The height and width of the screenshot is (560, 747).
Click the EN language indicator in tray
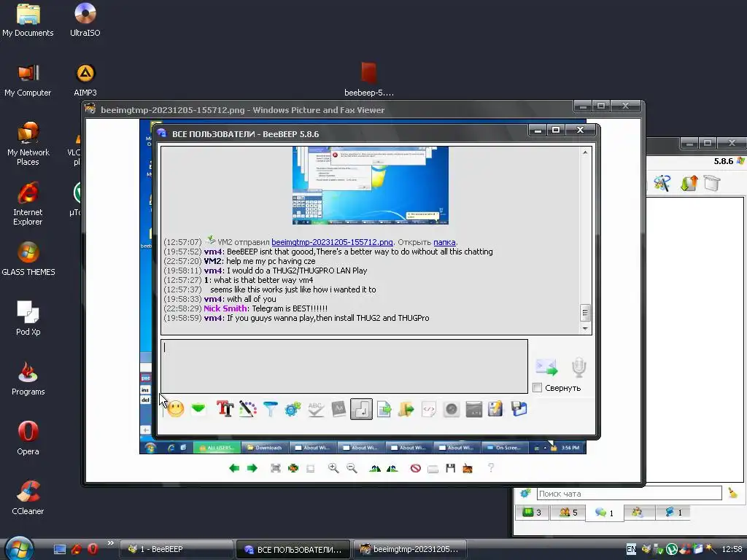(x=631, y=549)
